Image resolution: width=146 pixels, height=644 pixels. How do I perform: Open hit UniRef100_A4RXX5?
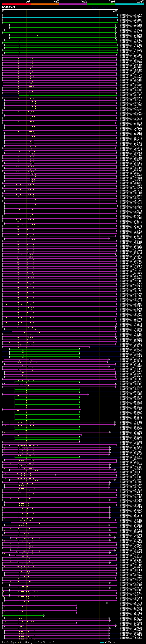pyautogui.click(x=131, y=30)
